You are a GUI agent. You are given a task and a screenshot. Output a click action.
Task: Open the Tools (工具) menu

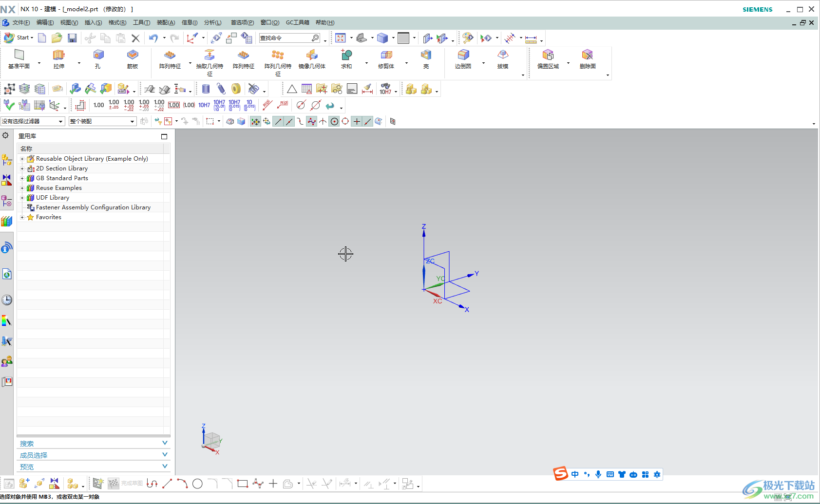coord(141,22)
